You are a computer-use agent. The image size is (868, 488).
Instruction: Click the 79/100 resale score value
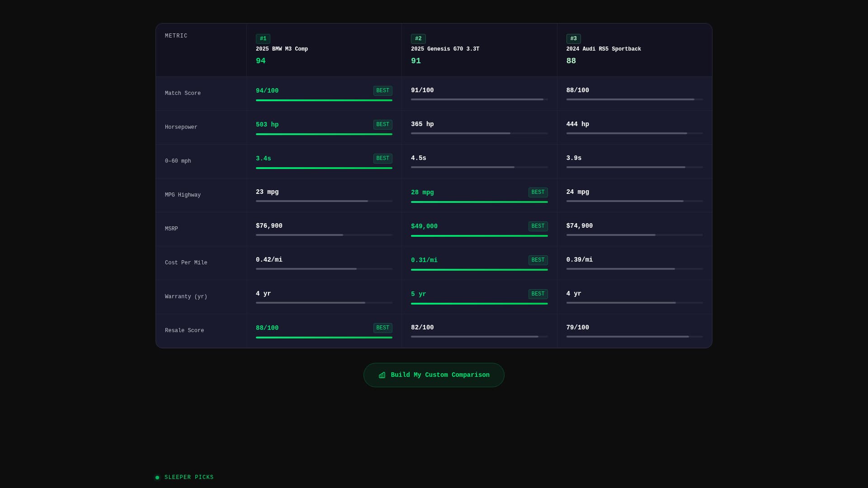click(x=577, y=328)
